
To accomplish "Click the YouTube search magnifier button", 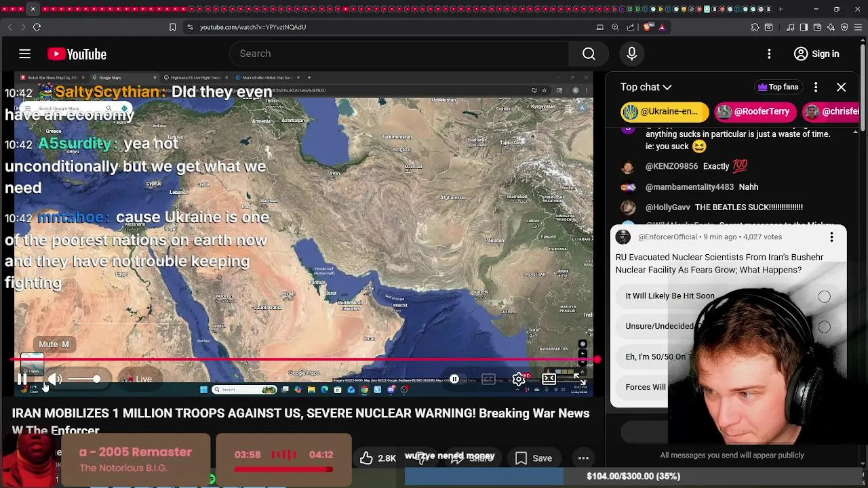I will pos(589,54).
